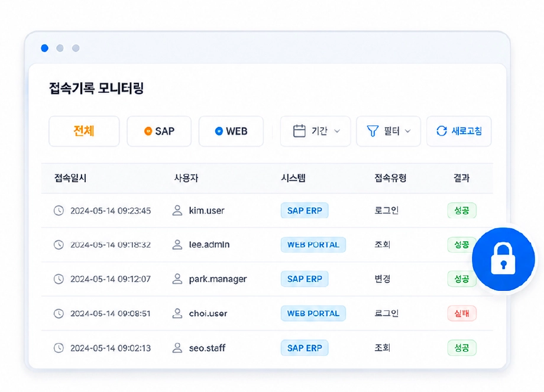Switch to the WEB filter tab
The image size is (544, 392).
coord(231,131)
